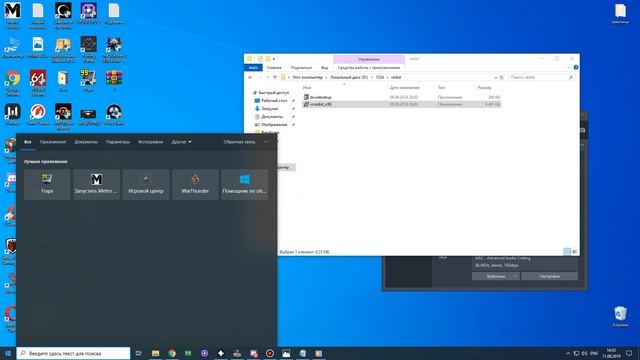Sort files by the Имя column

307,88
